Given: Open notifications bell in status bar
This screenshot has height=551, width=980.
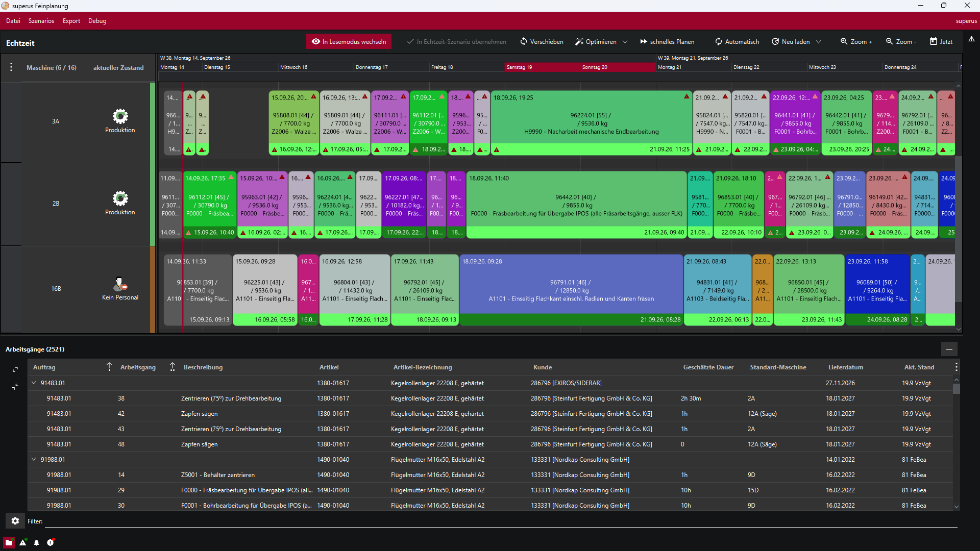Looking at the screenshot, I should point(36,542).
